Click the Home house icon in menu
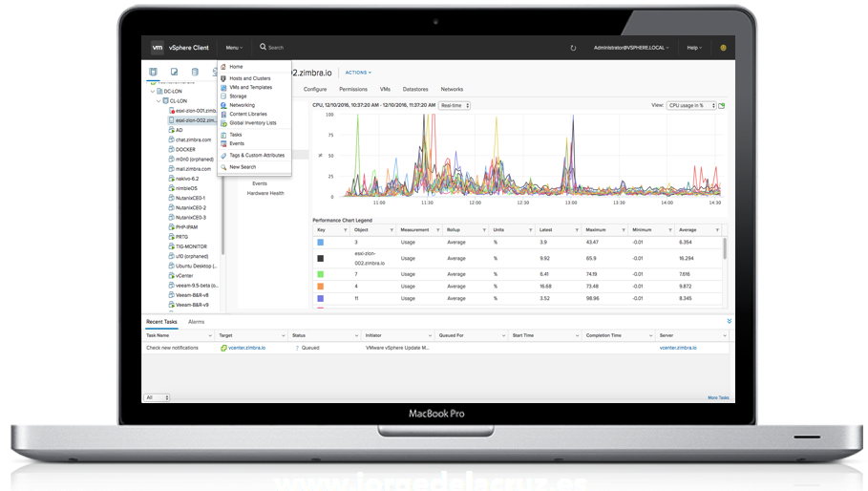Screen dimensions: 868x491 (223, 67)
